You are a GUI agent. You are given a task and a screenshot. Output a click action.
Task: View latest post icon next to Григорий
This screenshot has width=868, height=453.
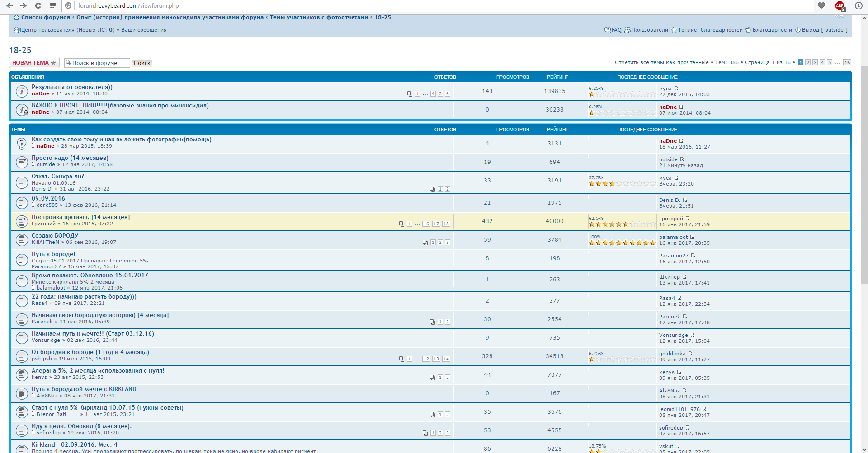688,219
